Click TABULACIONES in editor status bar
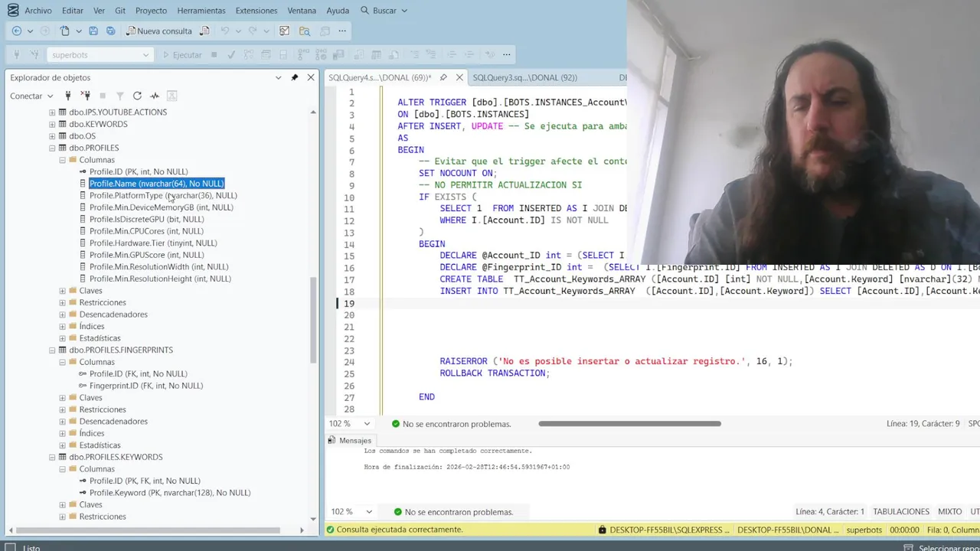Image resolution: width=980 pixels, height=551 pixels. (x=901, y=512)
